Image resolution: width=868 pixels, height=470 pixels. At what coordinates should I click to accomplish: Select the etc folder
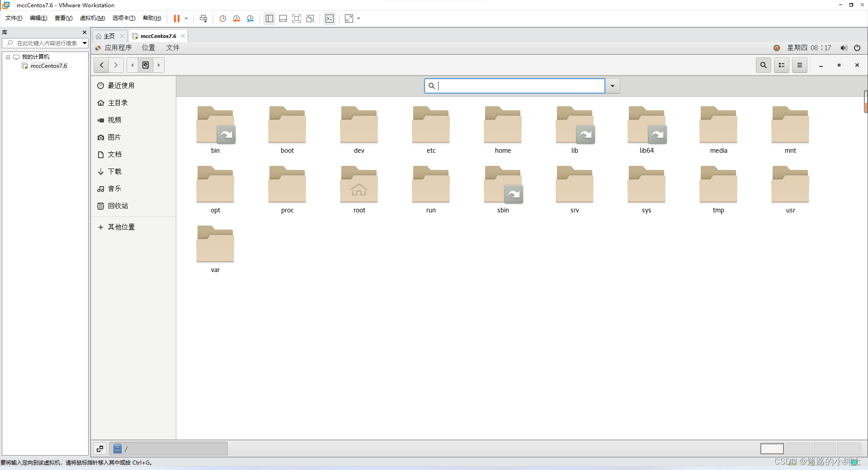click(431, 130)
